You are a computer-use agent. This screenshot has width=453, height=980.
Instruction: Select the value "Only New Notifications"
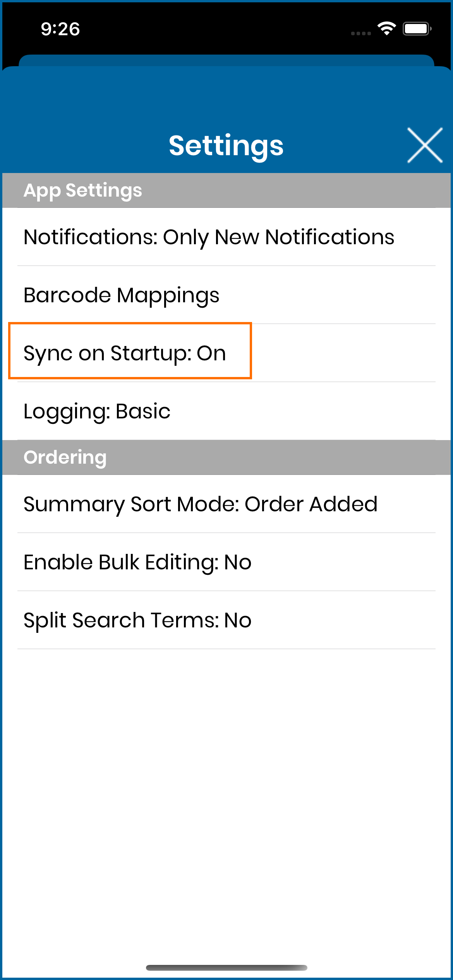(x=278, y=237)
